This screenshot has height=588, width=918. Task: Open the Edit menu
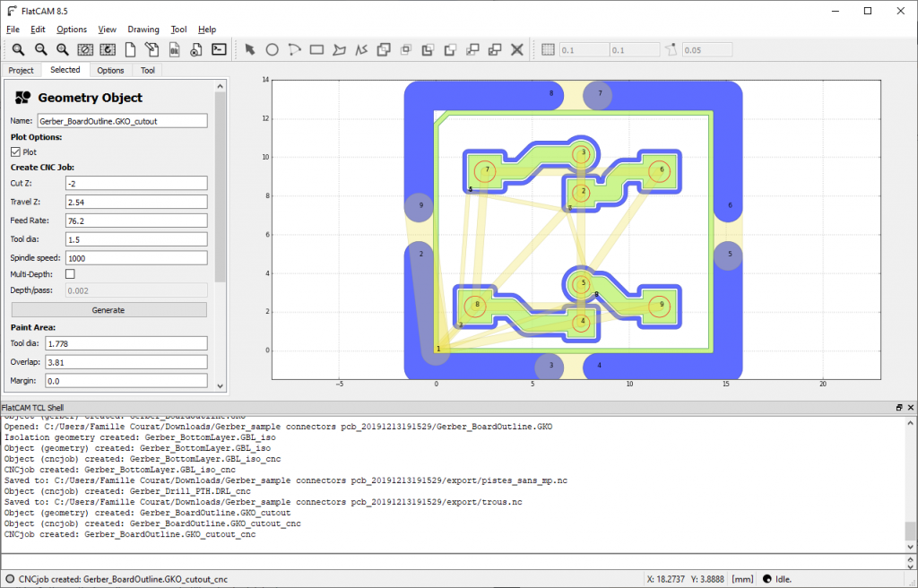coord(38,30)
